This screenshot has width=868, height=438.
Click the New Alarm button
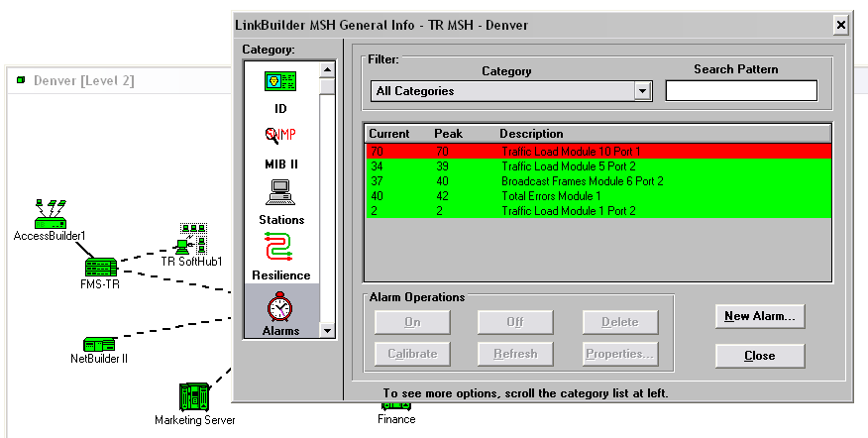pyautogui.click(x=759, y=316)
